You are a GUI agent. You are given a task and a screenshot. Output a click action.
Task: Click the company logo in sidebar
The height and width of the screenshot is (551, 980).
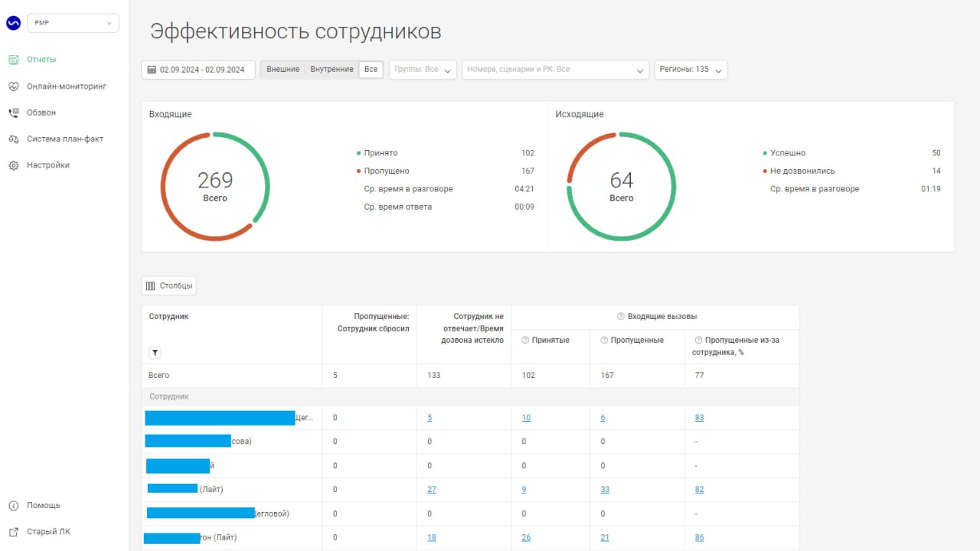pyautogui.click(x=13, y=23)
